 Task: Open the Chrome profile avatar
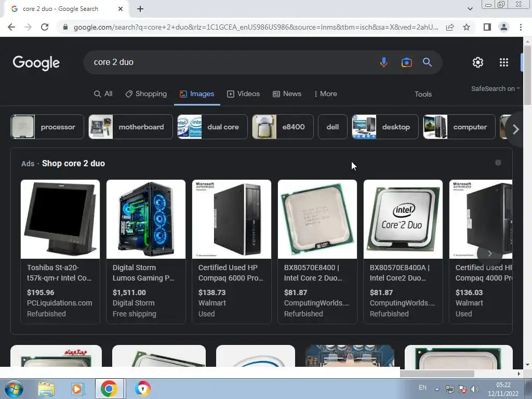pyautogui.click(x=504, y=27)
